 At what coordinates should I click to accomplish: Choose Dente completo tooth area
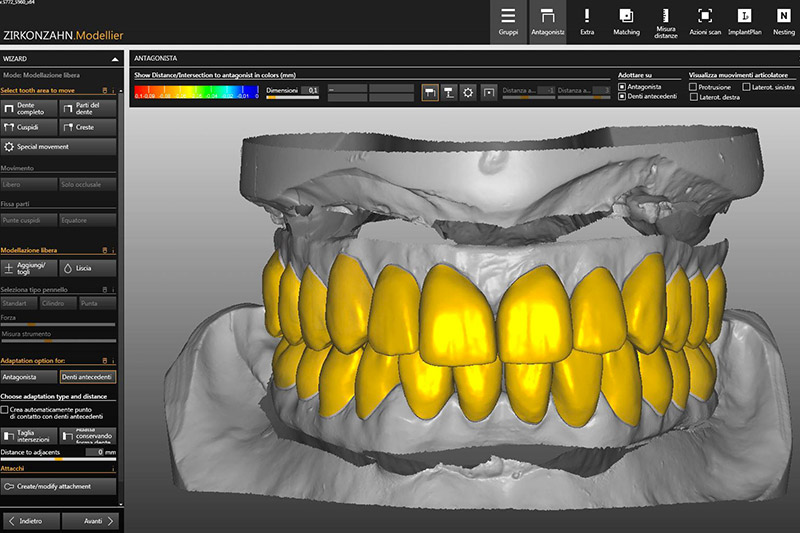click(x=30, y=108)
